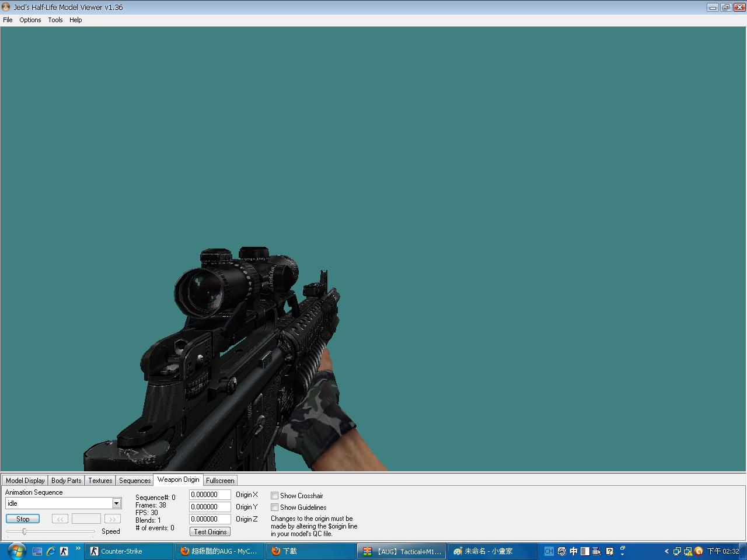Screen dimensions: 747x560
Task: Show hidden system tray icons
Action: click(x=666, y=551)
